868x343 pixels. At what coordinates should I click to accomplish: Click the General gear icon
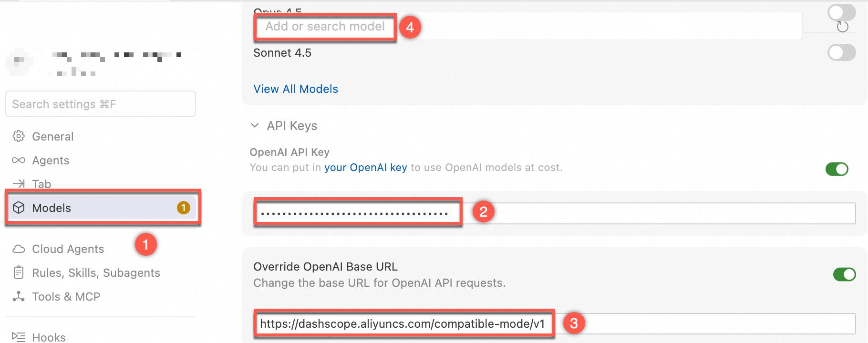point(19,136)
